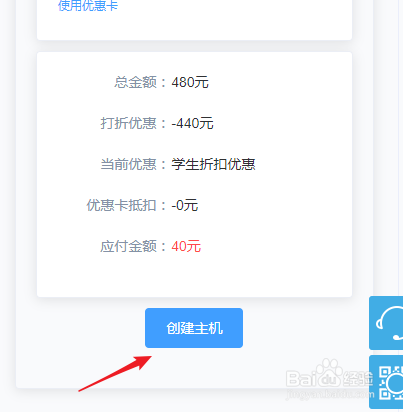
Task: Click the -440元 discount value
Action: (192, 123)
